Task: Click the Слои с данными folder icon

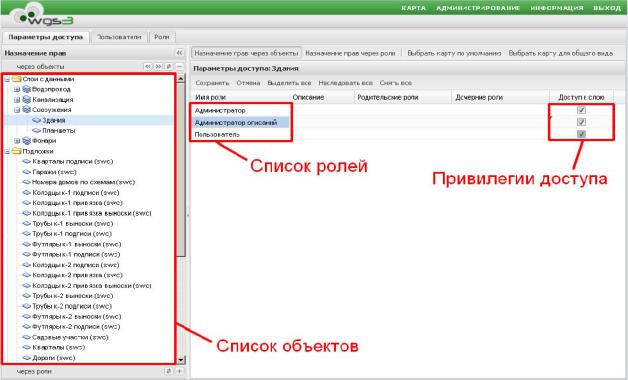Action: [x=16, y=79]
